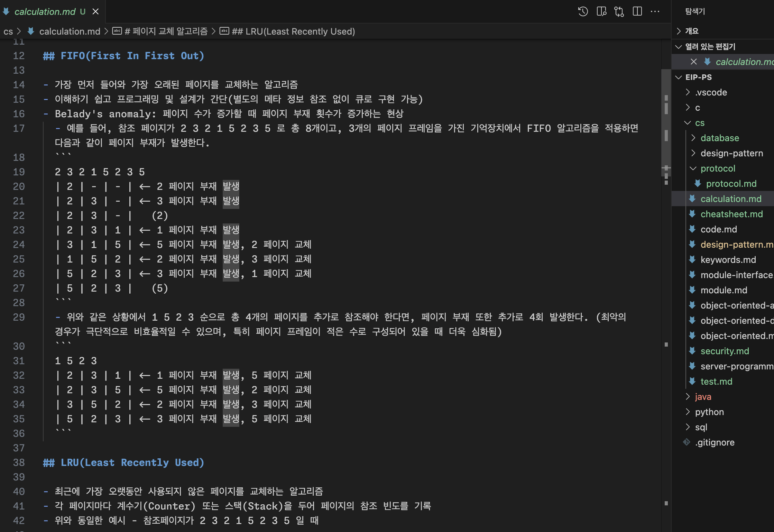Close the calculation.md editor tab
774x532 pixels.
point(96,11)
